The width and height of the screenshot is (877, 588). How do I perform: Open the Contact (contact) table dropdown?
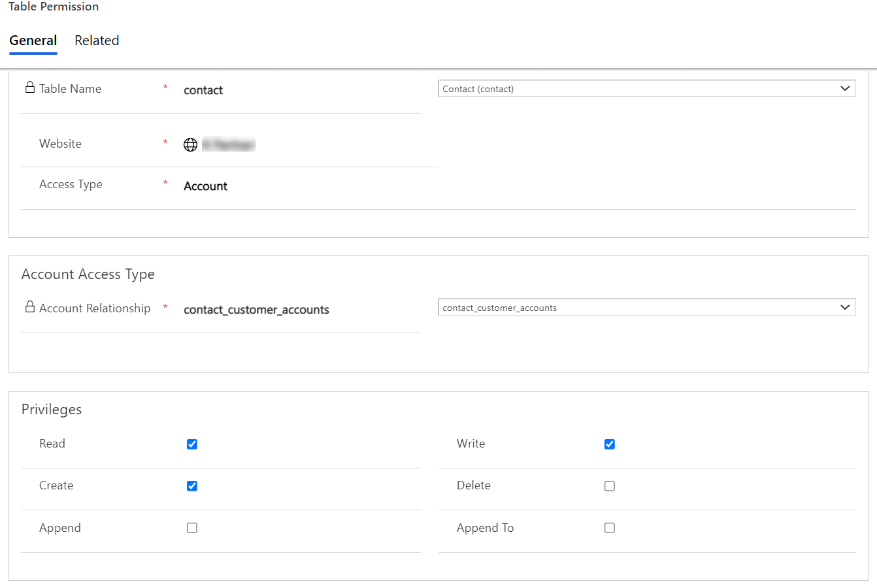point(646,89)
